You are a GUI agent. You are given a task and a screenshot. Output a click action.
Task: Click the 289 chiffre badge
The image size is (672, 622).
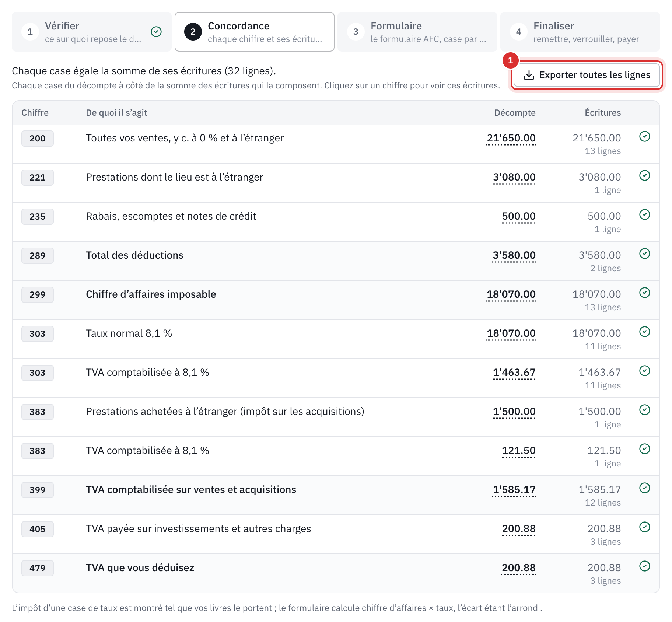38,256
